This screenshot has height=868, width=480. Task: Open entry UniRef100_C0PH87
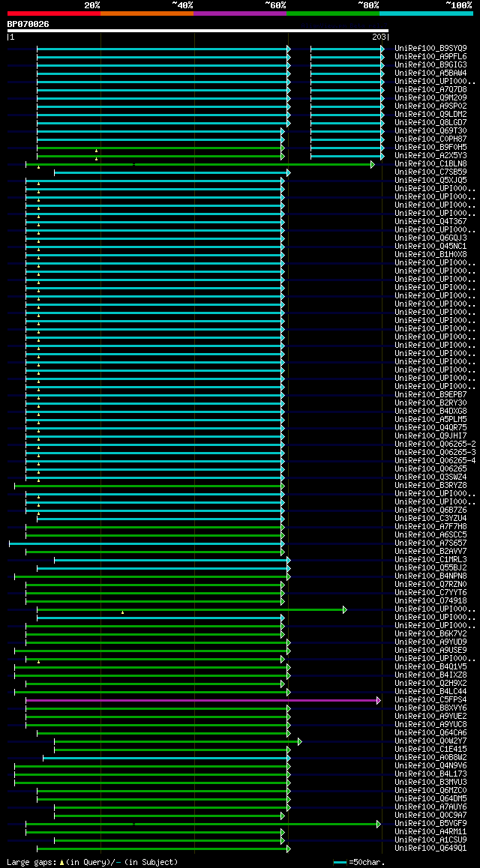click(430, 139)
